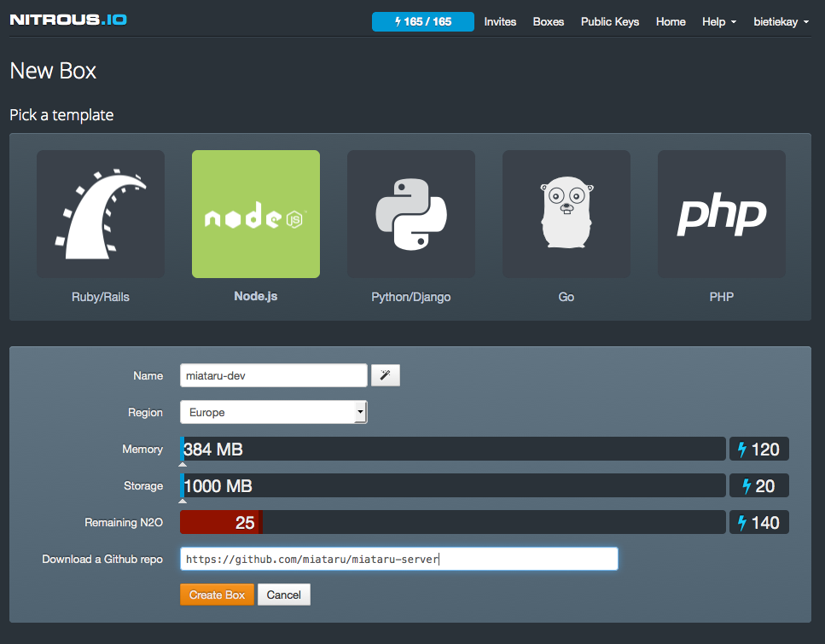825x644 pixels.
Task: Click the Memory label
Action: [142, 450]
